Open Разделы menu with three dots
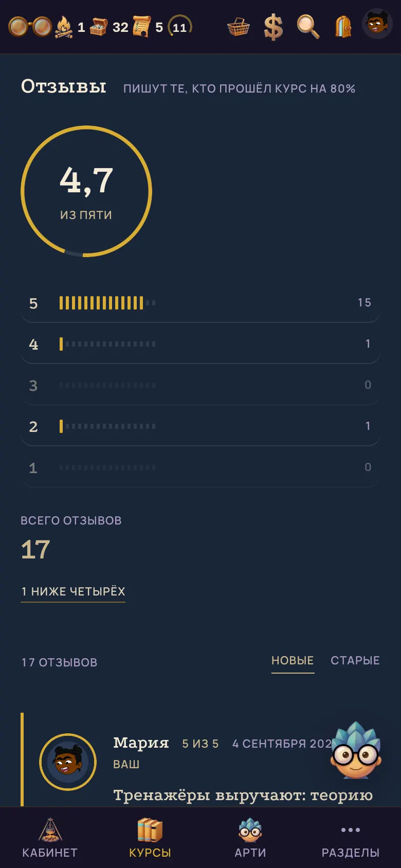Image resolution: width=401 pixels, height=868 pixels. click(x=351, y=838)
